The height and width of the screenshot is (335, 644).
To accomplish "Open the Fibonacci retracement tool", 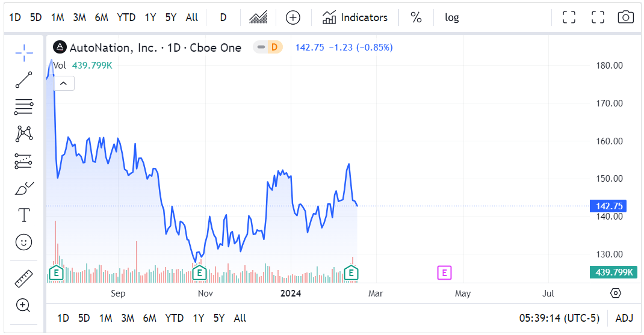I will tap(24, 106).
